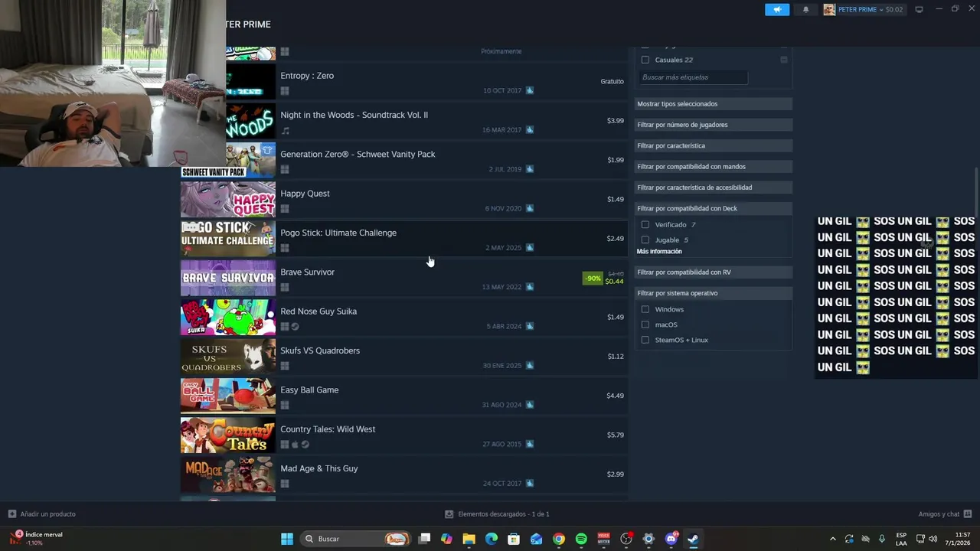Open the Skufs VS Quadrobers result
Image resolution: width=980 pixels, height=551 pixels.
403,357
